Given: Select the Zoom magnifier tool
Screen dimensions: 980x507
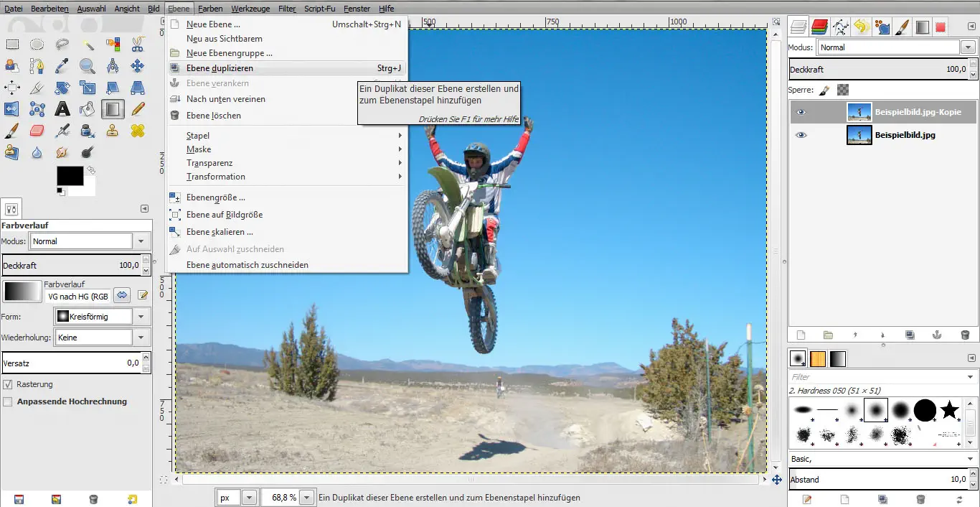Looking at the screenshot, I should point(88,66).
